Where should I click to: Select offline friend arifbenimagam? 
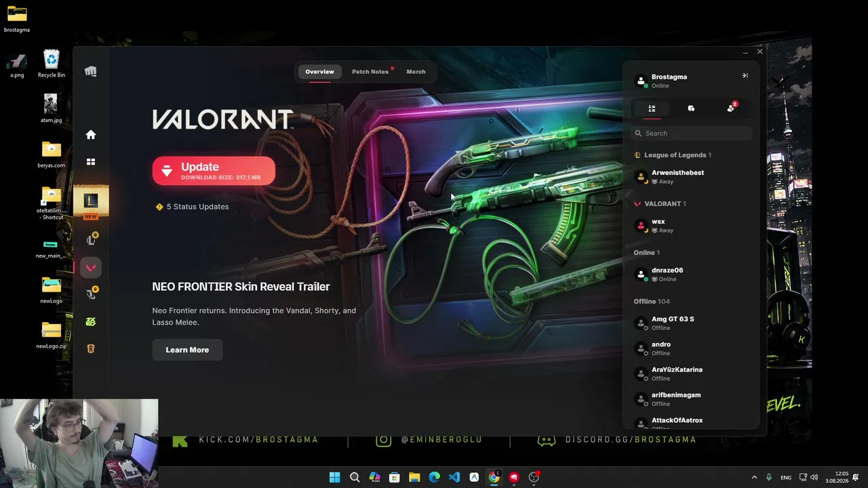[x=691, y=399]
